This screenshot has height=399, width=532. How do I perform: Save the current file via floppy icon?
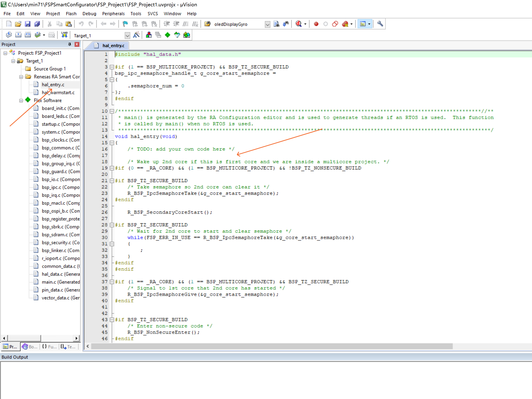28,24
